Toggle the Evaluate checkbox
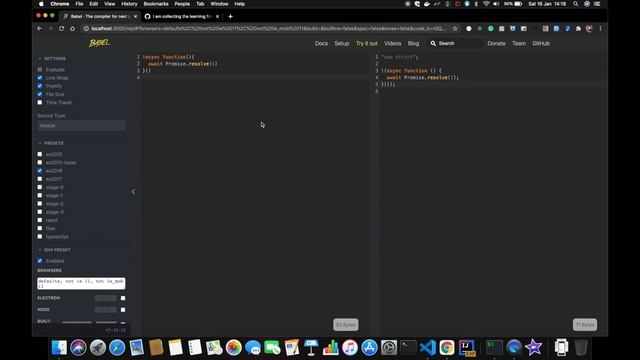The width and height of the screenshot is (640, 360). (x=40, y=69)
